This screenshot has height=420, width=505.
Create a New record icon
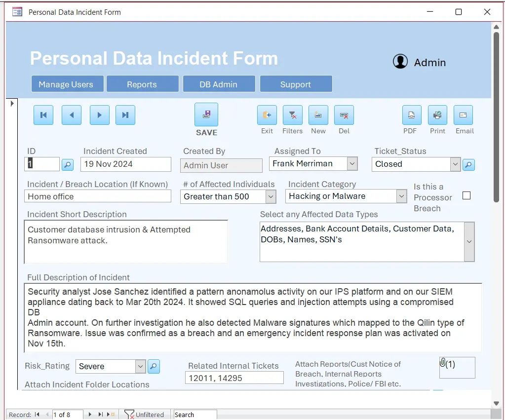[x=318, y=115]
